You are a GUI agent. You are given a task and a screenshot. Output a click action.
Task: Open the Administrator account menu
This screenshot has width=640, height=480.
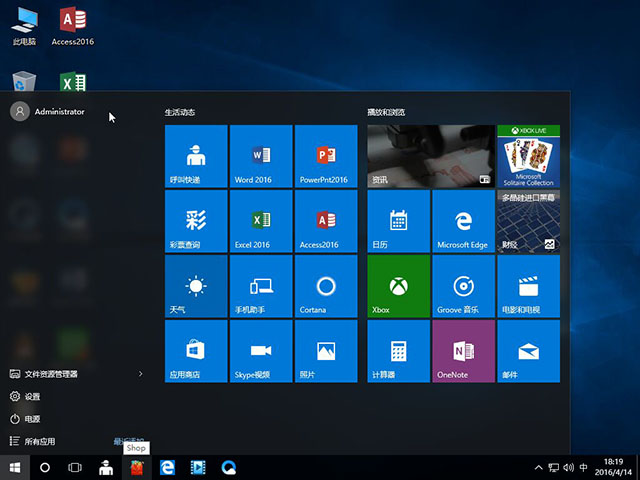(x=48, y=112)
